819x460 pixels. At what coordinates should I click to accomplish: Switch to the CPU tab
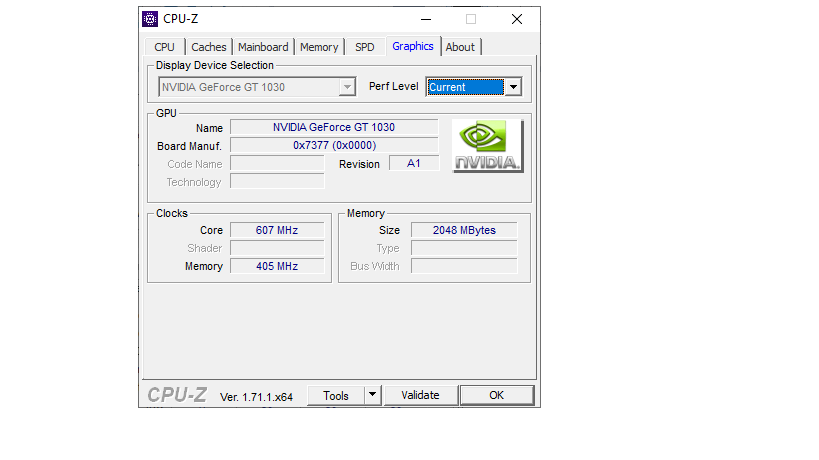(165, 47)
